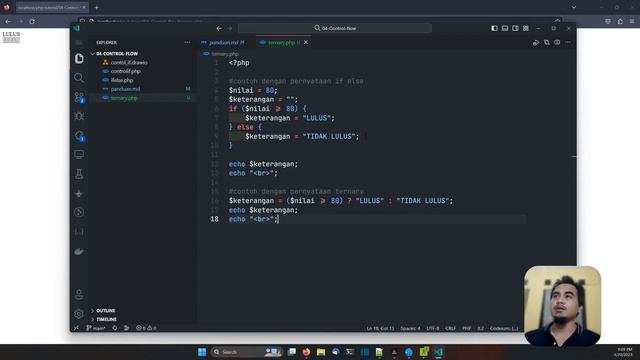
Task: Open controlif.php in Explorer
Action: (x=125, y=71)
